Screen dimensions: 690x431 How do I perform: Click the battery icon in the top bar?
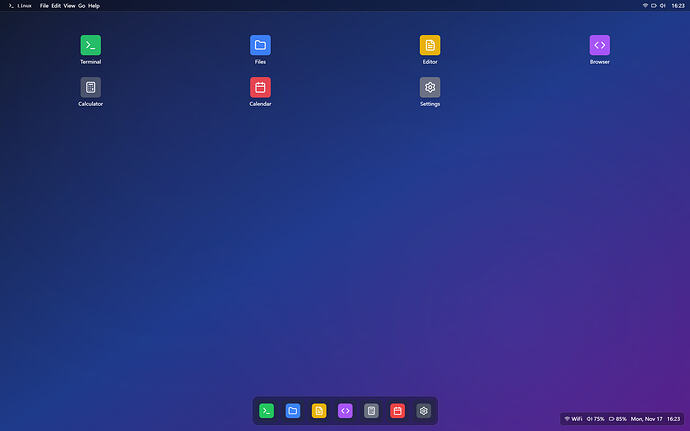coord(654,6)
